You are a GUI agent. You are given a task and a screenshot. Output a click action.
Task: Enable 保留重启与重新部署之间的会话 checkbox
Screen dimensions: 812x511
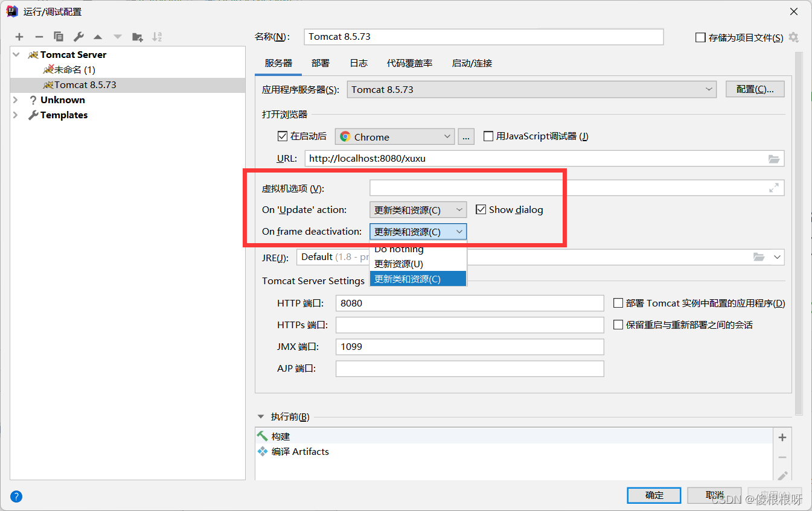(x=618, y=325)
